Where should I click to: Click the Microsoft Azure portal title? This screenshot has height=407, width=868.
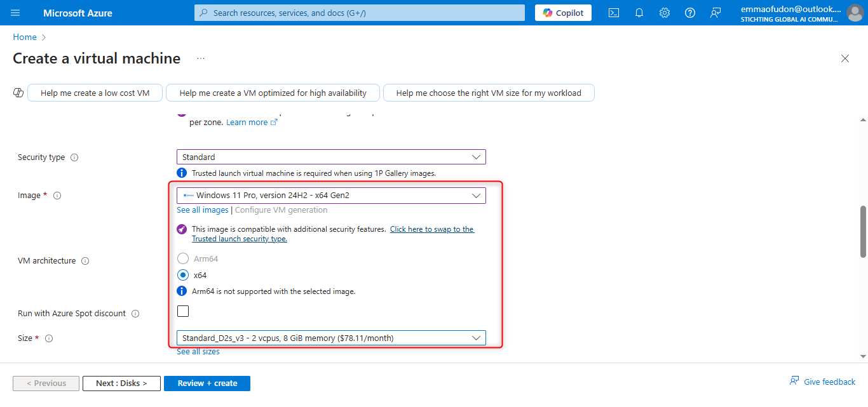[x=78, y=13]
